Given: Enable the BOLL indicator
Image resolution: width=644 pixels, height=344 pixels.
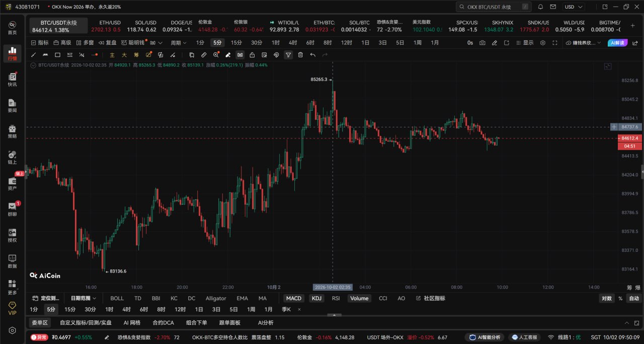Looking at the screenshot, I should coord(117,298).
